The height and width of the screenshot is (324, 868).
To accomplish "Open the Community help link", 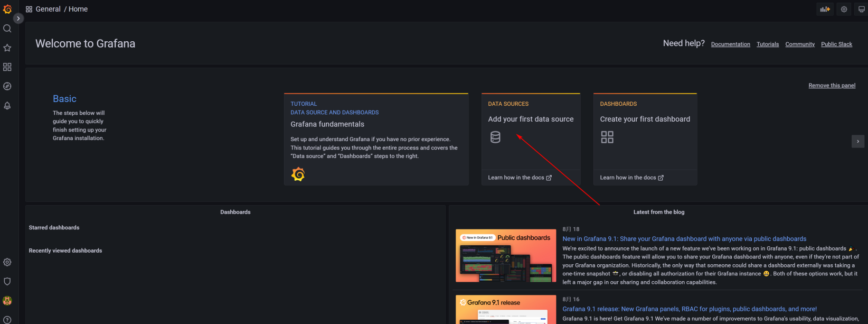I will point(800,44).
